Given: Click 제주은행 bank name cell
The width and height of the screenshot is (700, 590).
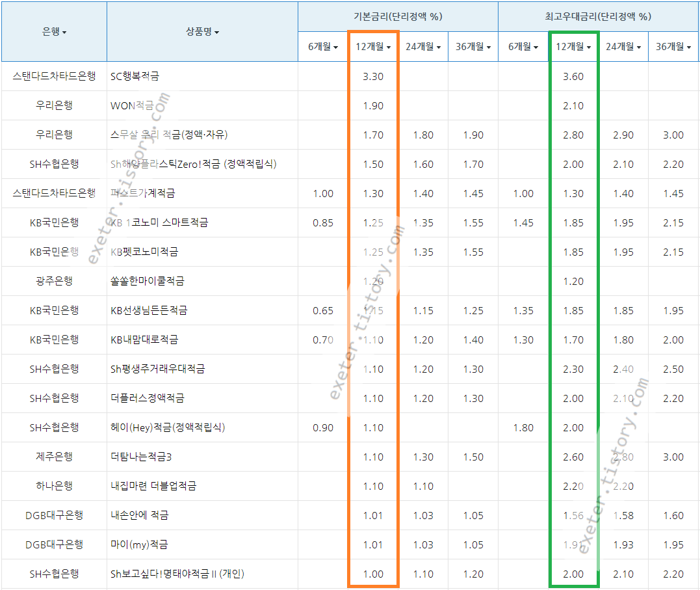Looking at the screenshot, I should point(54,457).
